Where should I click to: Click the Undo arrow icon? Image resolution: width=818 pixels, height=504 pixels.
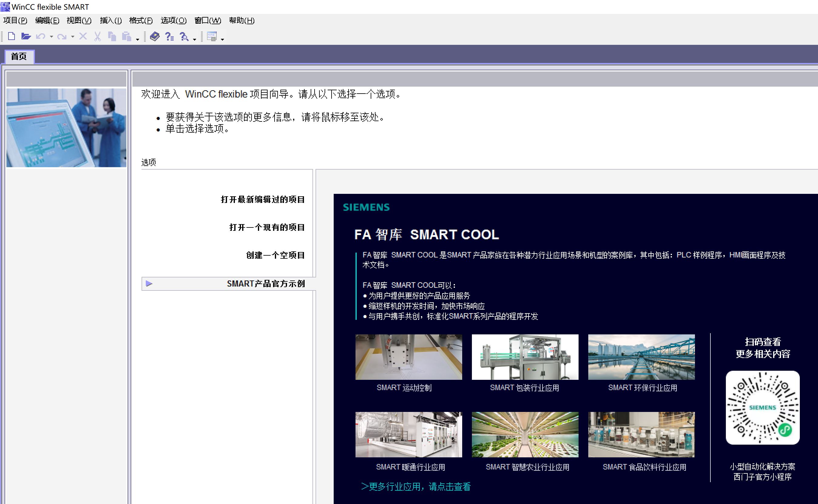41,36
